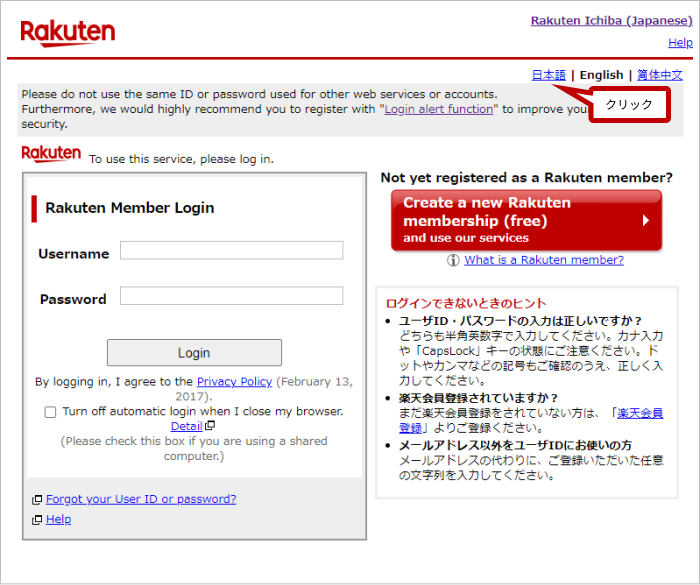Click hint 楽天会員登録されていますか
This screenshot has height=585, width=700.
click(478, 398)
